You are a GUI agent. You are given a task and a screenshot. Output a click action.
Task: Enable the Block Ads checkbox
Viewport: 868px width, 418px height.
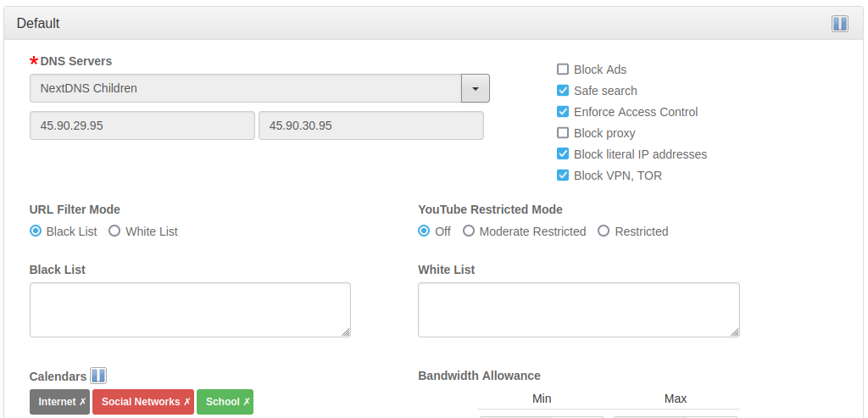pos(563,70)
